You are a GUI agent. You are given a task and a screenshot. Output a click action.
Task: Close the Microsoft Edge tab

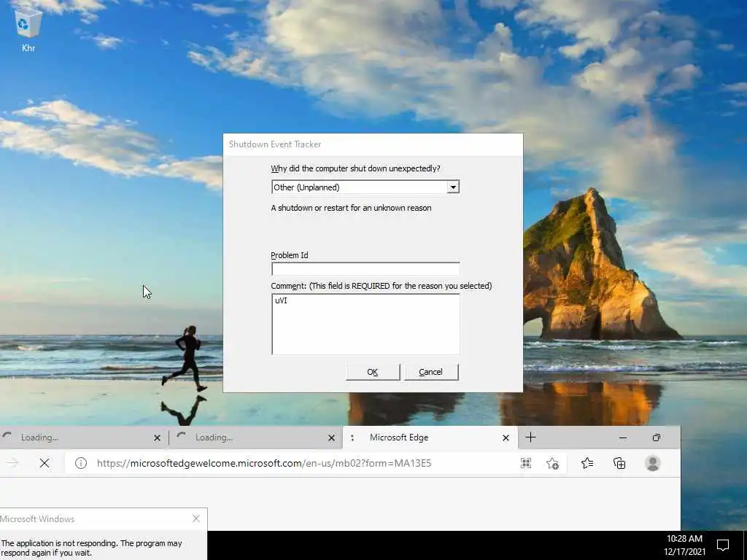506,437
